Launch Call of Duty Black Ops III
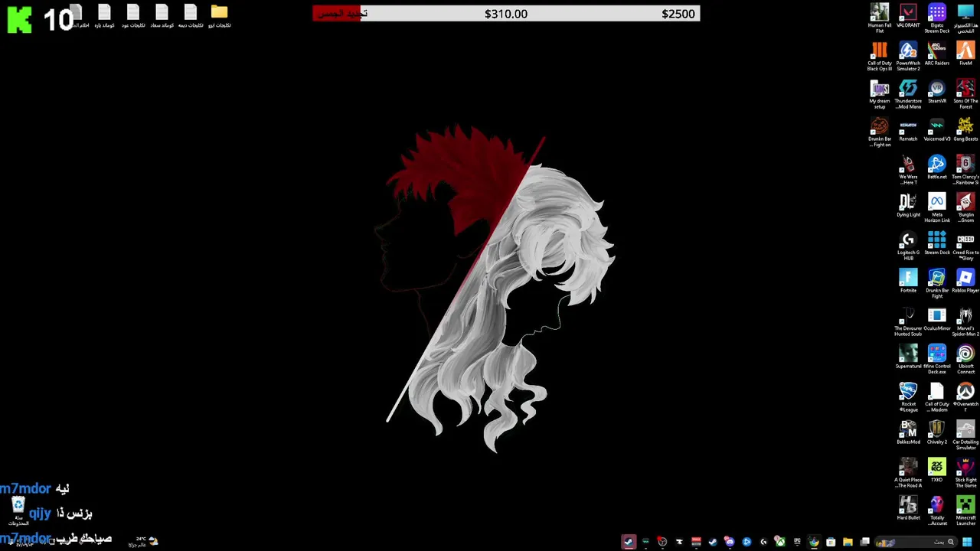The width and height of the screenshot is (980, 551). pyautogui.click(x=880, y=57)
